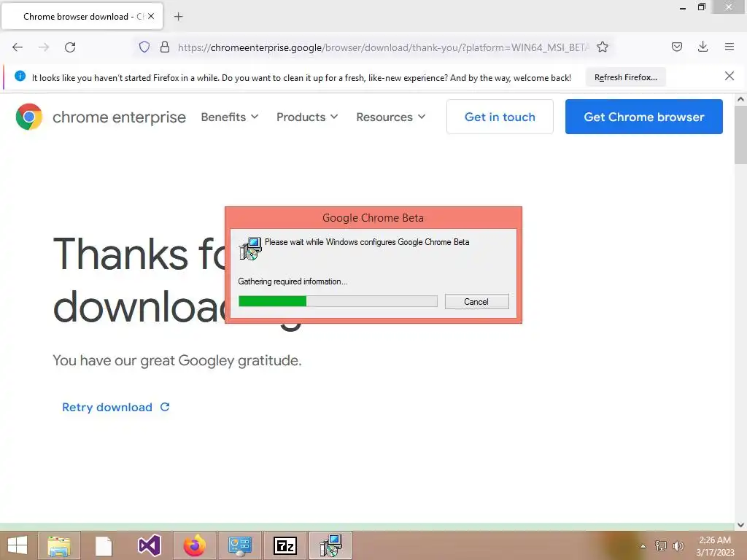Screen dimensions: 747x560
Task: Click the Chrome enterprise logo
Action: (x=29, y=117)
